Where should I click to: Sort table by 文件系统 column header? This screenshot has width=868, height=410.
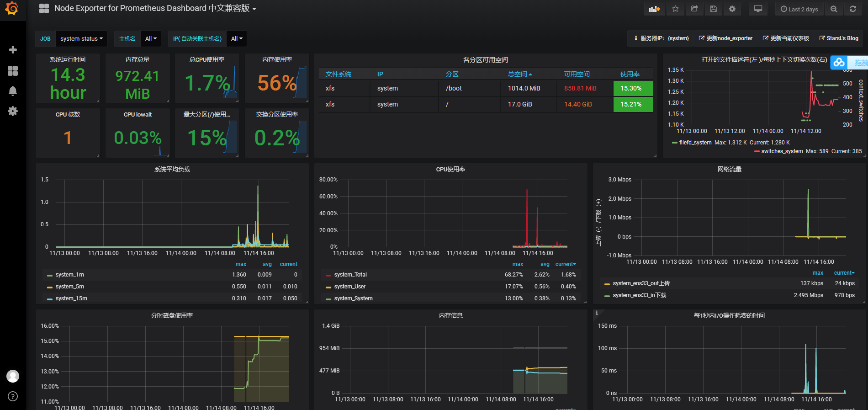(x=339, y=74)
